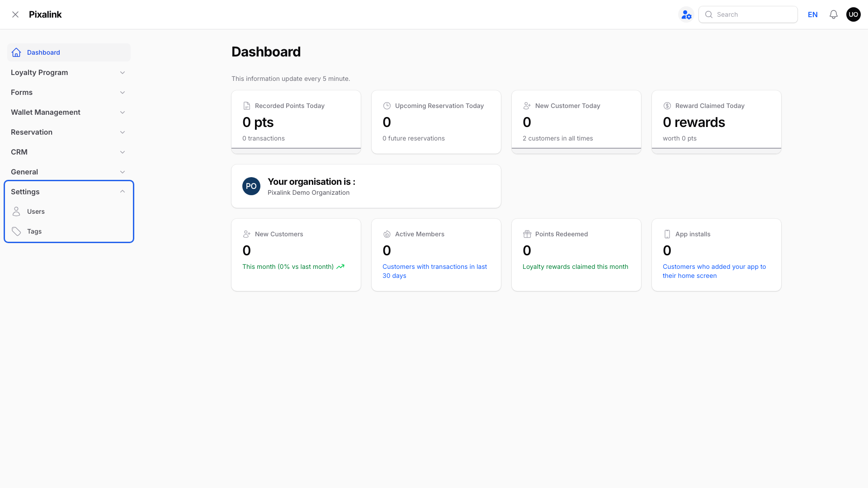868x488 pixels.
Task: Expand the CRM section
Action: tap(69, 152)
